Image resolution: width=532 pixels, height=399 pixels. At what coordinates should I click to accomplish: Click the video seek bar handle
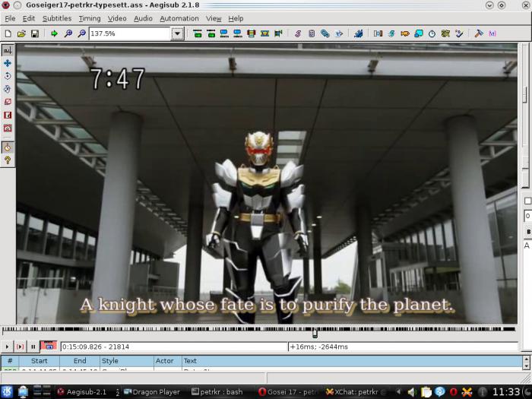pyautogui.click(x=315, y=333)
